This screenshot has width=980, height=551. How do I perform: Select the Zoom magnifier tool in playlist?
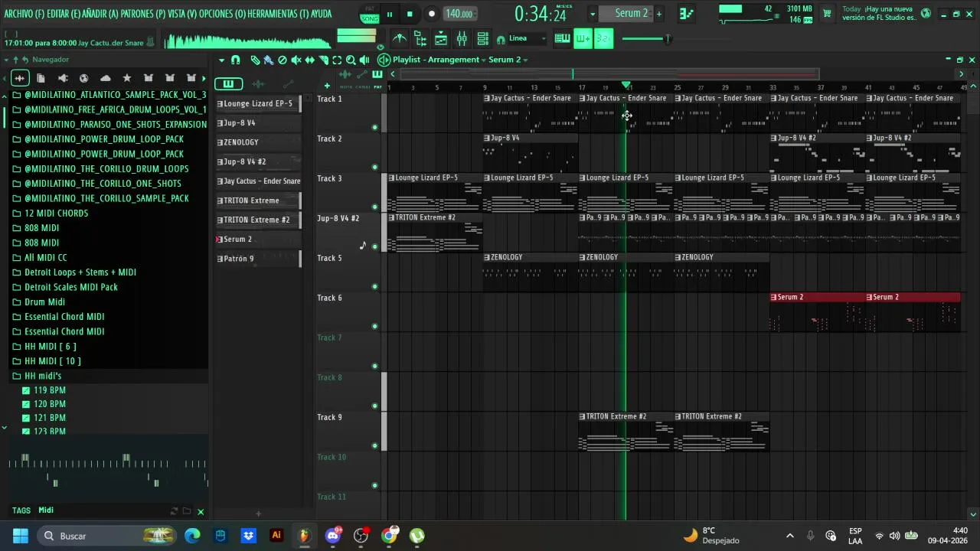[x=351, y=60]
